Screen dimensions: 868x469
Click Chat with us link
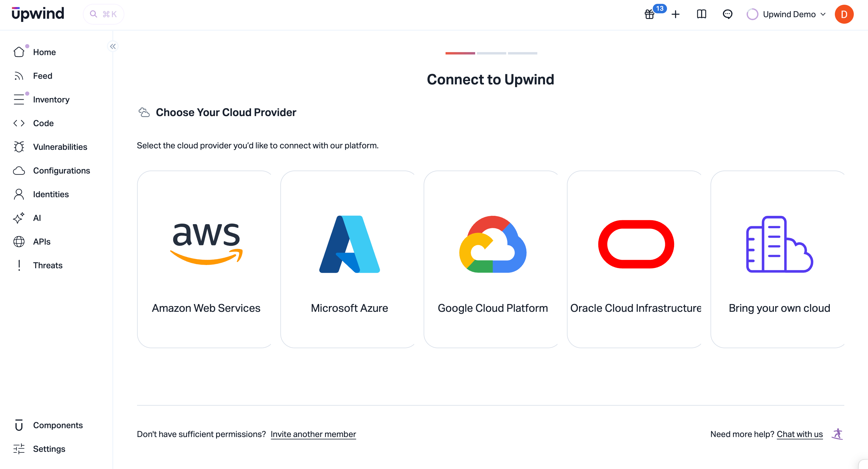[800, 434]
